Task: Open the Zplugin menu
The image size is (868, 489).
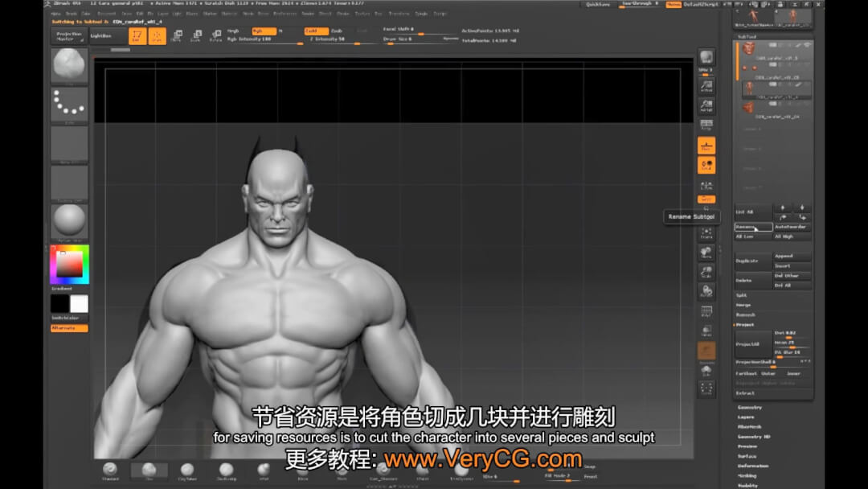Action: click(x=422, y=14)
